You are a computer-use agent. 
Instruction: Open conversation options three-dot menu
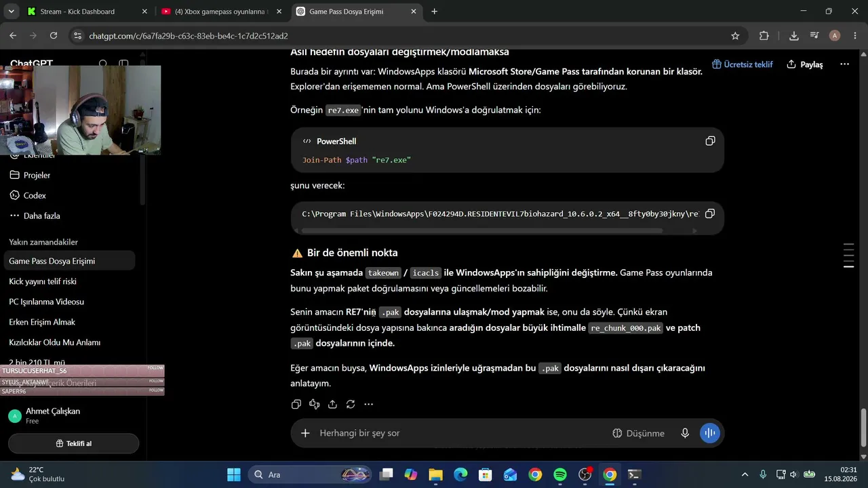pyautogui.click(x=844, y=64)
